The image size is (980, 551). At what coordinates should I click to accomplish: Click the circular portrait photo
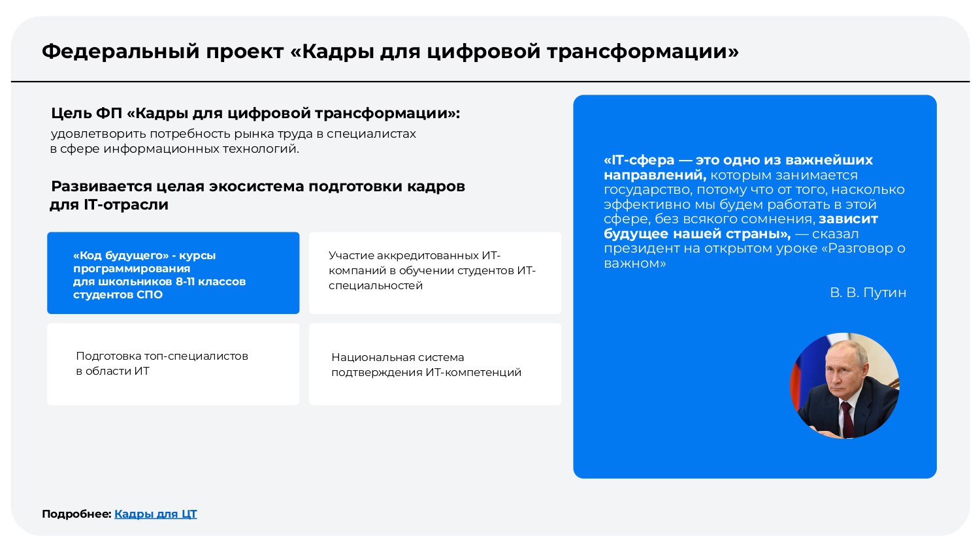[845, 385]
